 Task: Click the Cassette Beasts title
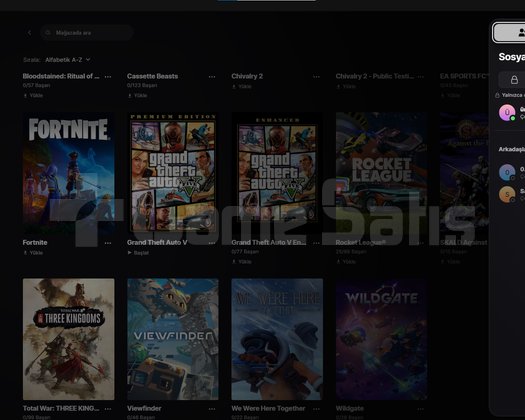click(152, 76)
